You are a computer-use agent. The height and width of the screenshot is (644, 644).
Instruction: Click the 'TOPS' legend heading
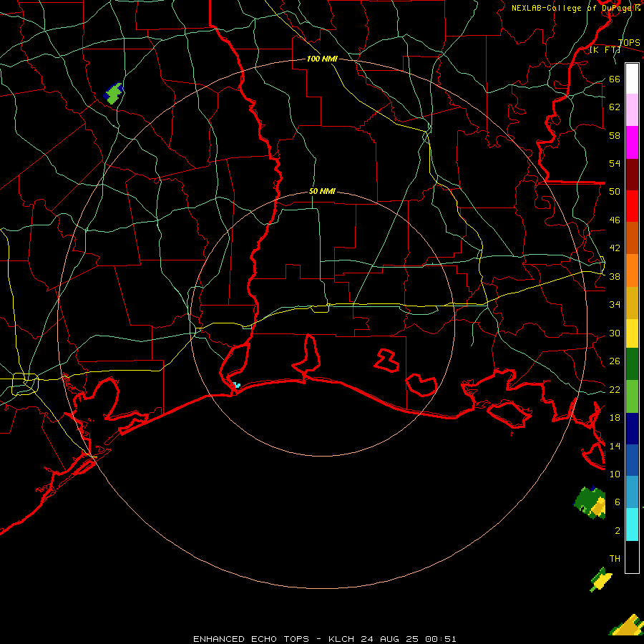coord(629,43)
